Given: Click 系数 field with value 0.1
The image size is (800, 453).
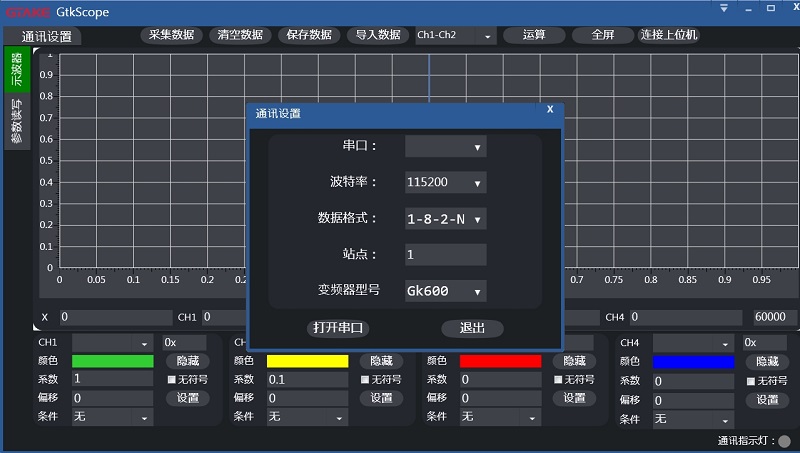Looking at the screenshot, I should [x=307, y=379].
